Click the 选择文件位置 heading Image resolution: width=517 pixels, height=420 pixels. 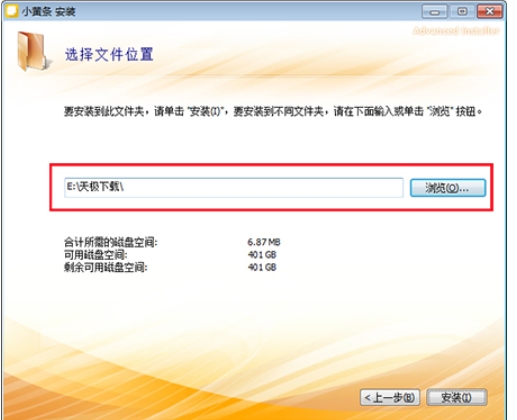pyautogui.click(x=109, y=54)
